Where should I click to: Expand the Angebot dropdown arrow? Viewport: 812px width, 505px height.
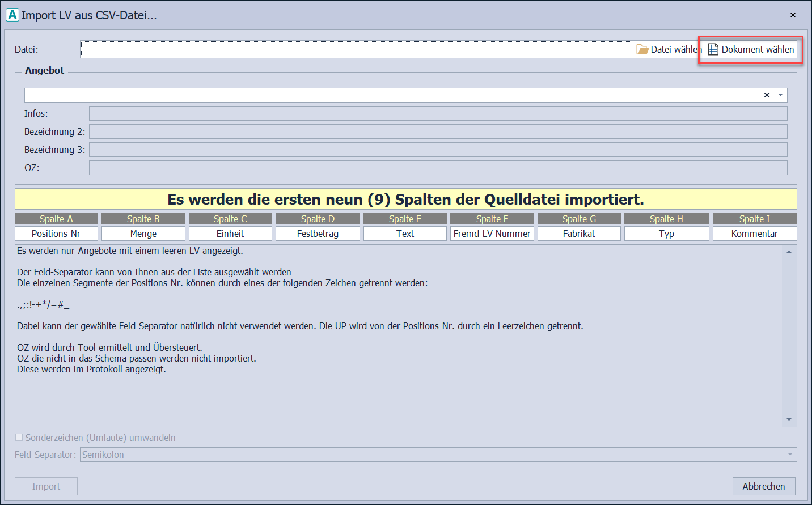coord(781,95)
